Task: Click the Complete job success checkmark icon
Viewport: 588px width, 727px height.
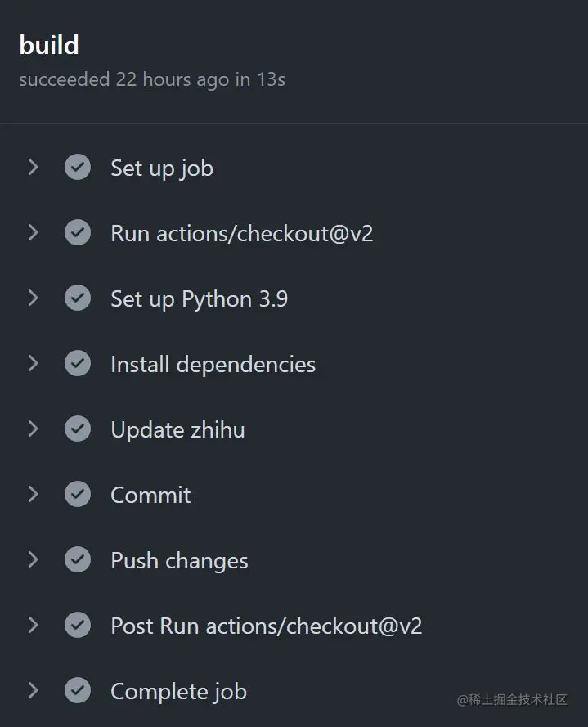Action: tap(78, 691)
